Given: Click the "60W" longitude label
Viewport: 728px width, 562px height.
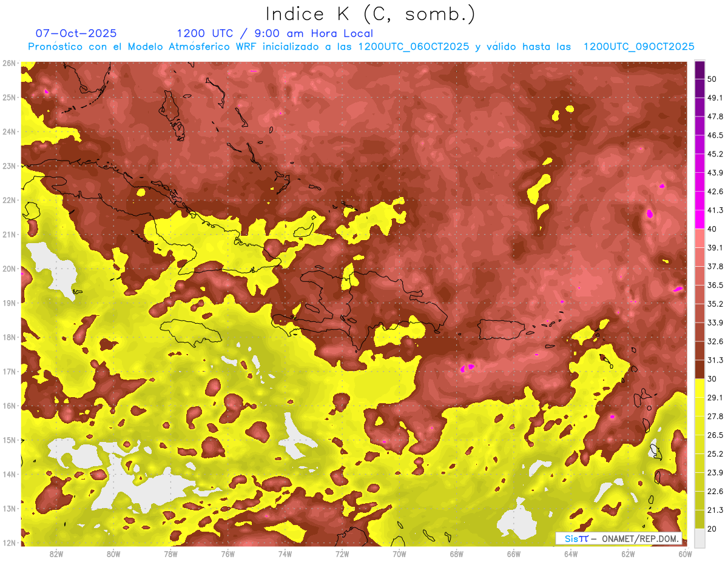Looking at the screenshot, I should click(685, 554).
